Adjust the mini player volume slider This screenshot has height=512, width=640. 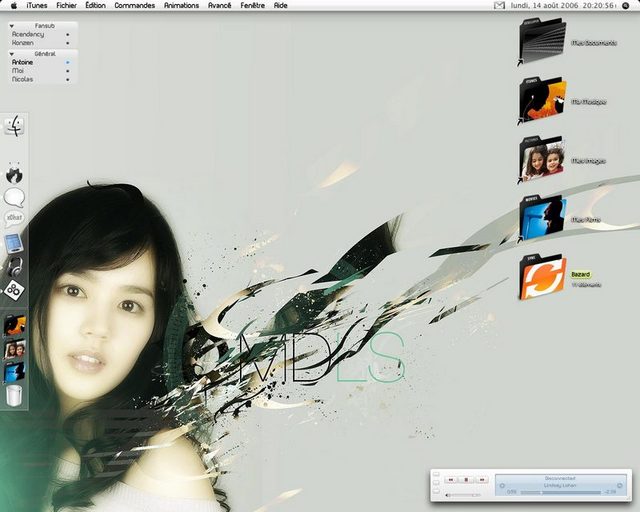pos(463,495)
